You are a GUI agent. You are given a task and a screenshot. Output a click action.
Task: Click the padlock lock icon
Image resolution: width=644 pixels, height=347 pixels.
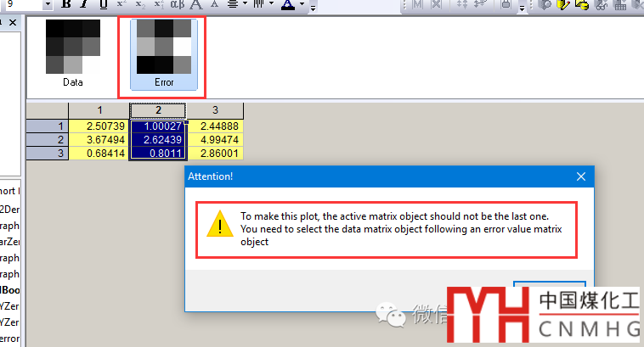point(506,4)
